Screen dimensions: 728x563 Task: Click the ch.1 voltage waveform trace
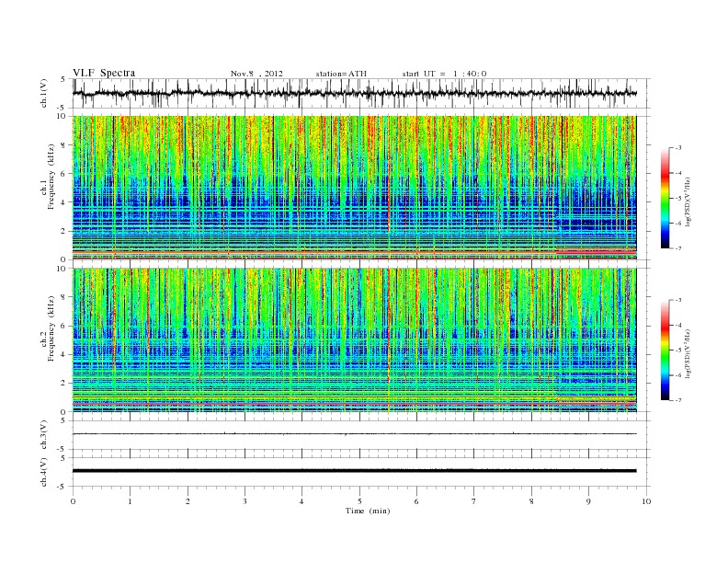click(354, 93)
